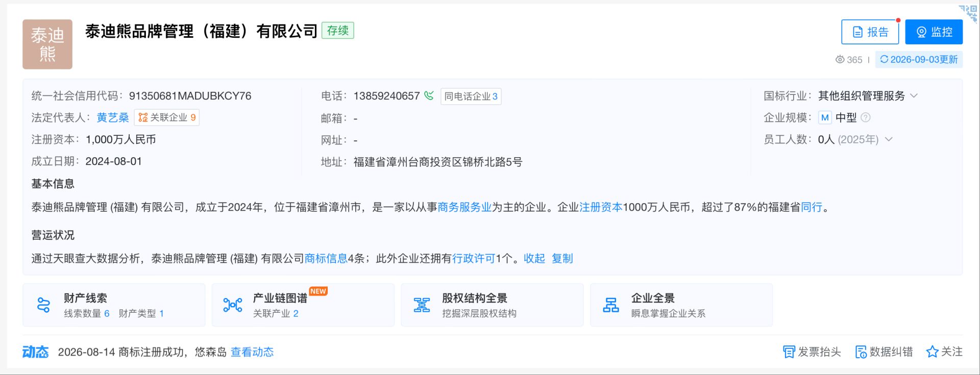Click founding date 2024-08-01
Viewport: 980px width, 375px height.
coord(113,162)
